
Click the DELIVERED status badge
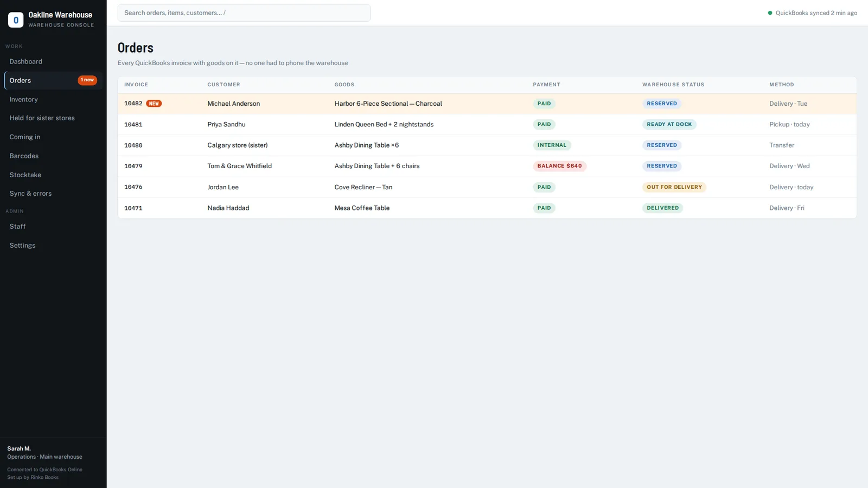tap(662, 208)
